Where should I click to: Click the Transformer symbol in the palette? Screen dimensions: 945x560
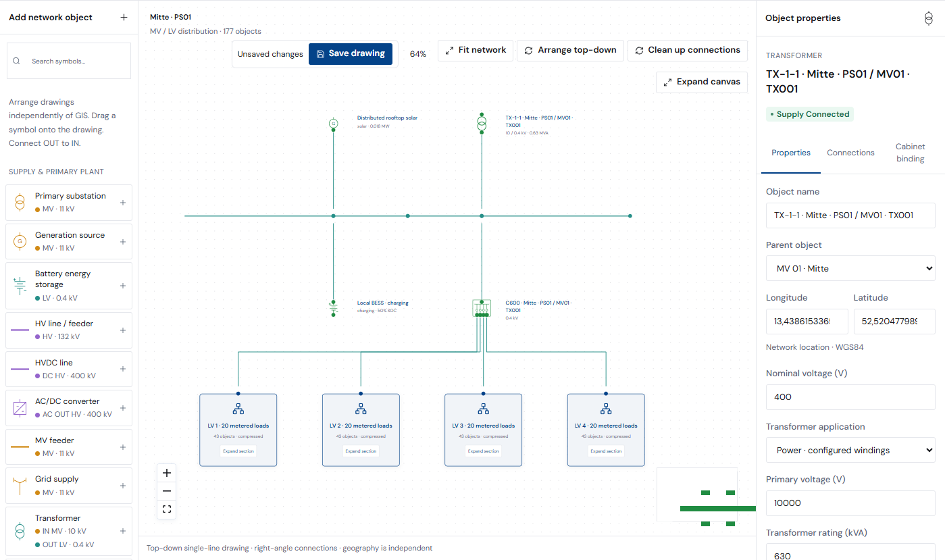[x=20, y=531]
